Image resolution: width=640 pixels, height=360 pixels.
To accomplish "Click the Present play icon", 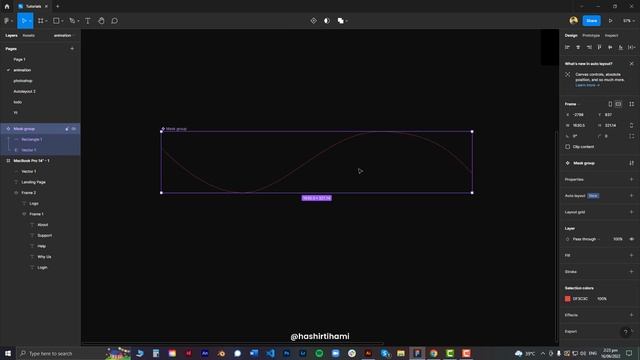I will pos(611,21).
